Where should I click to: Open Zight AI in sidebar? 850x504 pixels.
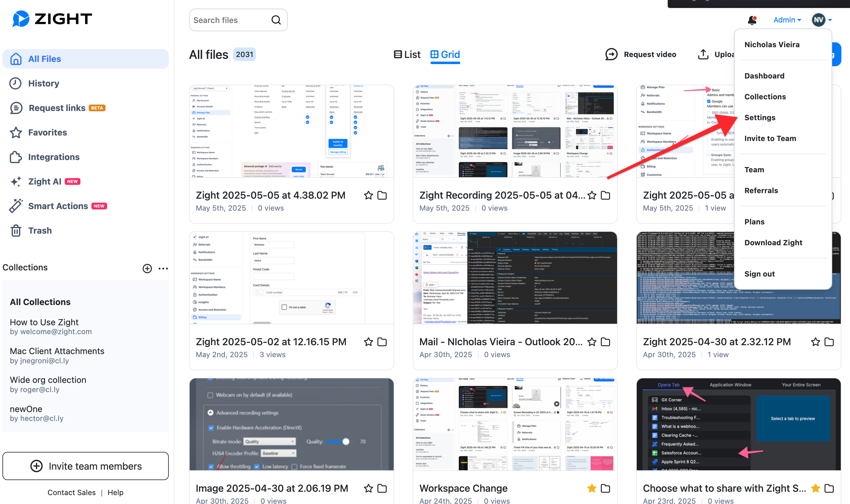pyautogui.click(x=45, y=181)
